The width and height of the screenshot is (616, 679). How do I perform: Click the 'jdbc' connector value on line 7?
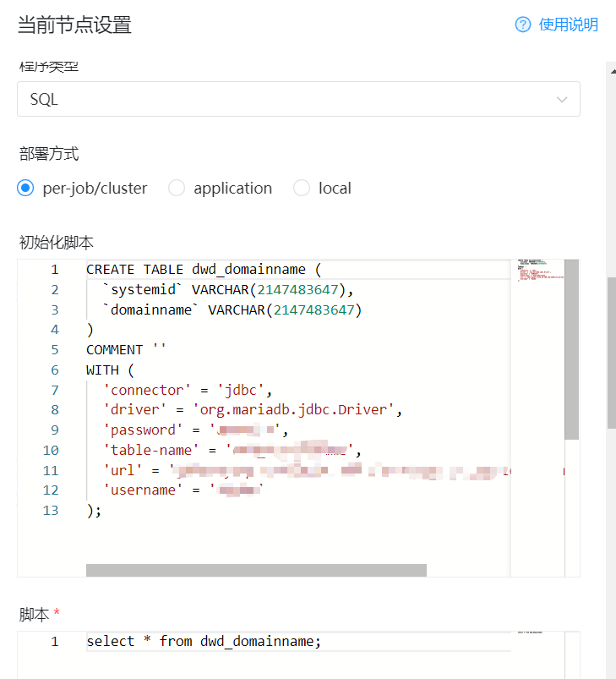pyautogui.click(x=239, y=390)
